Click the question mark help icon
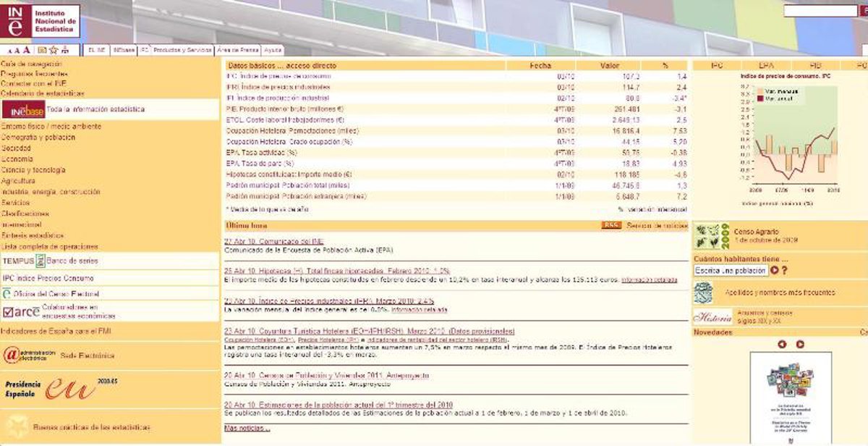 coord(784,270)
